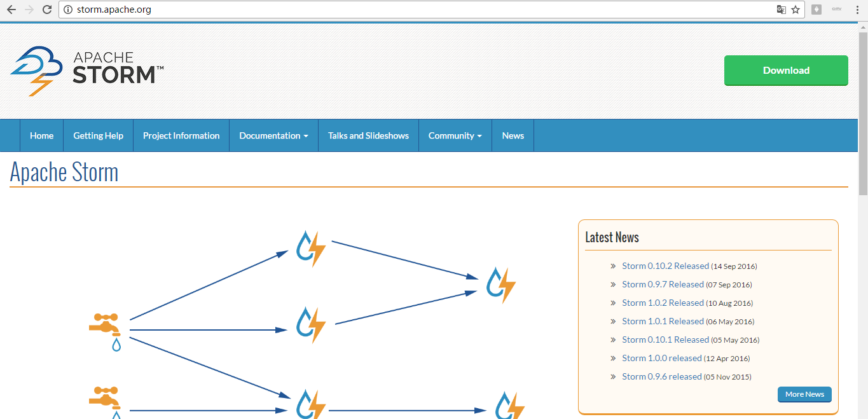The width and height of the screenshot is (868, 419).
Task: Click the More News button
Action: [x=804, y=394]
